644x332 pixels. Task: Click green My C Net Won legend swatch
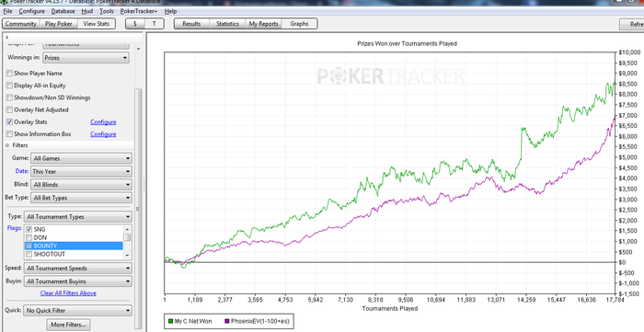170,321
